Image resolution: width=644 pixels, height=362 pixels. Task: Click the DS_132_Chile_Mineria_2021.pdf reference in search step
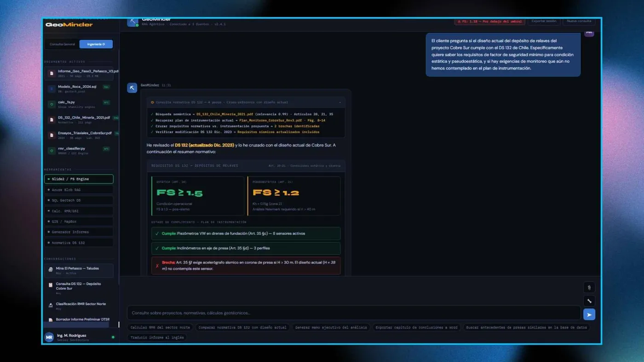[x=224, y=114]
